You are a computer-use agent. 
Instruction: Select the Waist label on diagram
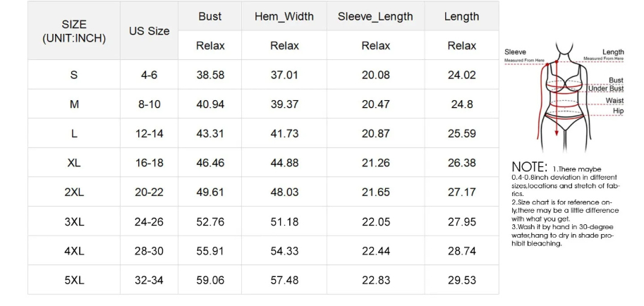click(614, 100)
